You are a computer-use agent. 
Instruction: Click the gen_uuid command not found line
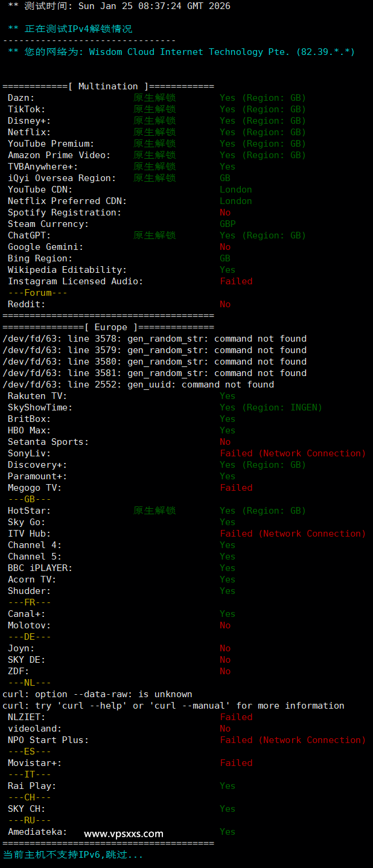coord(138,385)
